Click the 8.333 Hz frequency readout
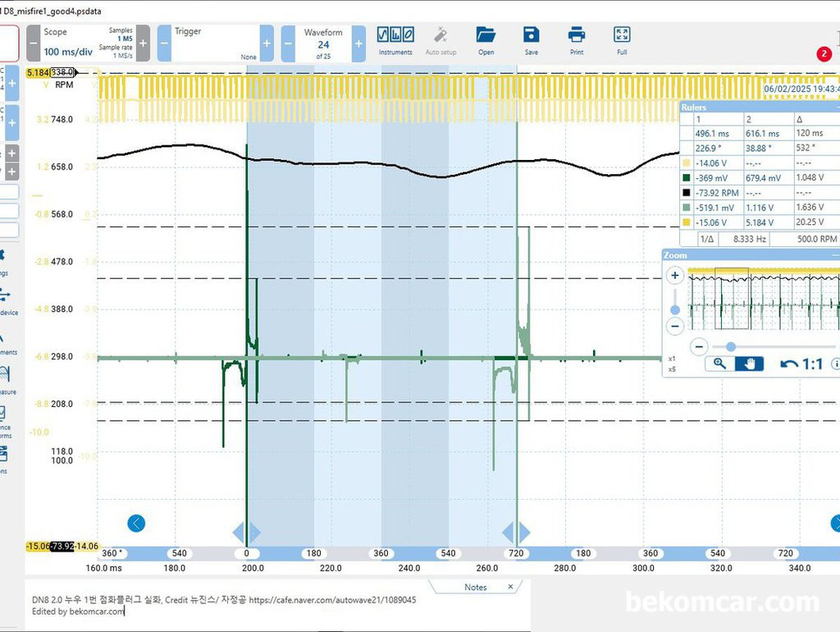Screen dimensions: 840x632 750,239
